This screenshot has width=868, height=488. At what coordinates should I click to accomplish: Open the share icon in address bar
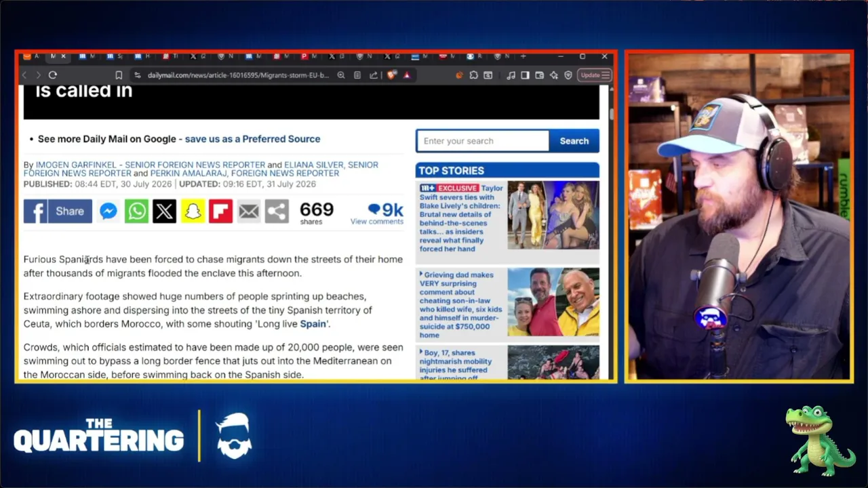coord(374,75)
